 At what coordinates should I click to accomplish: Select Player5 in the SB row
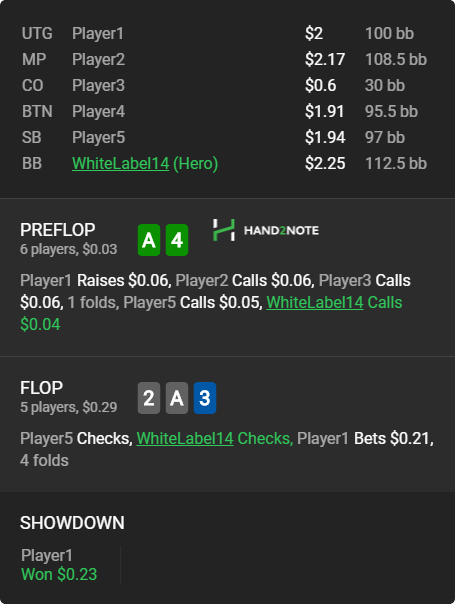(98, 138)
